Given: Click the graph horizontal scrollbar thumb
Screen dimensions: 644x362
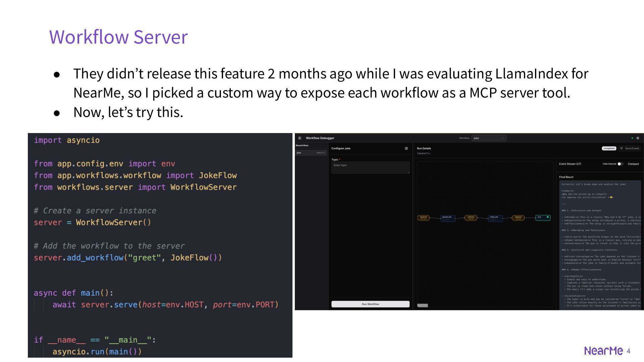Looking at the screenshot, I should click(x=422, y=305).
